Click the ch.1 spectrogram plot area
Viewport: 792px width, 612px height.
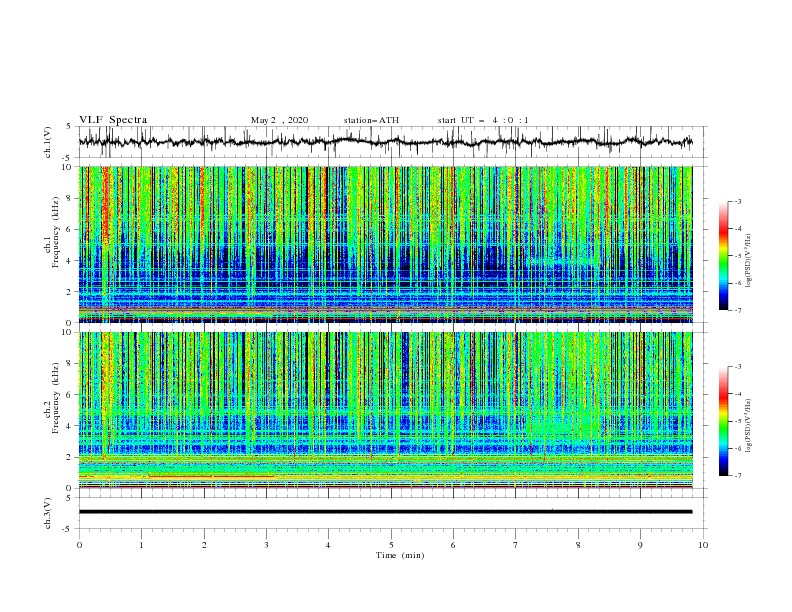pos(385,244)
